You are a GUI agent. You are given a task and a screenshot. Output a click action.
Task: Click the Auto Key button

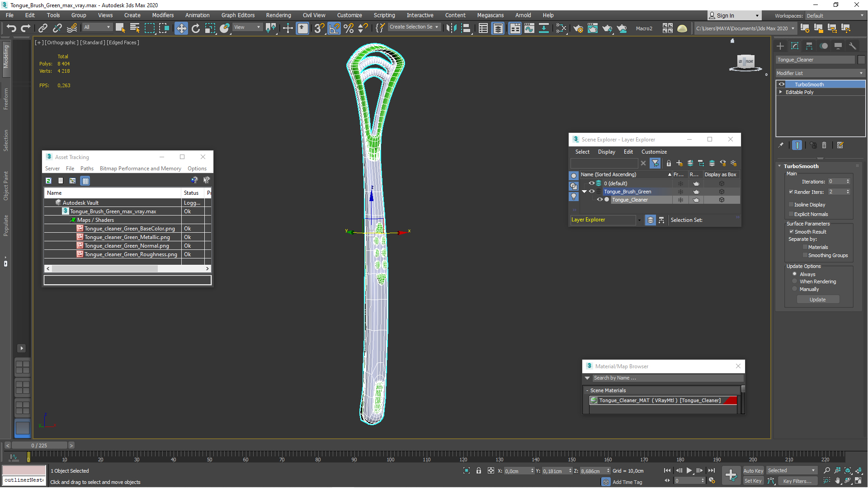coord(753,470)
